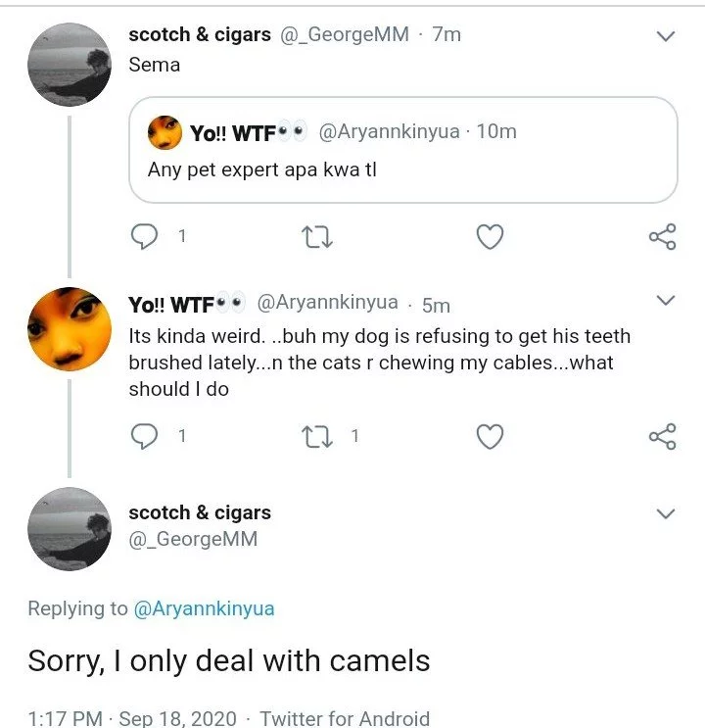The image size is (705, 728).
Task: Open options chevron on the 7m tweet
Action: pyautogui.click(x=666, y=36)
